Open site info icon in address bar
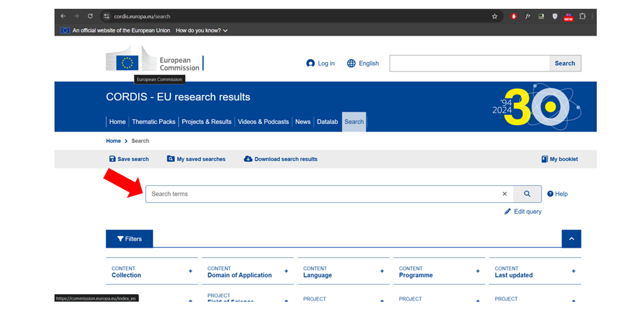The height and width of the screenshot is (321, 644). click(106, 16)
